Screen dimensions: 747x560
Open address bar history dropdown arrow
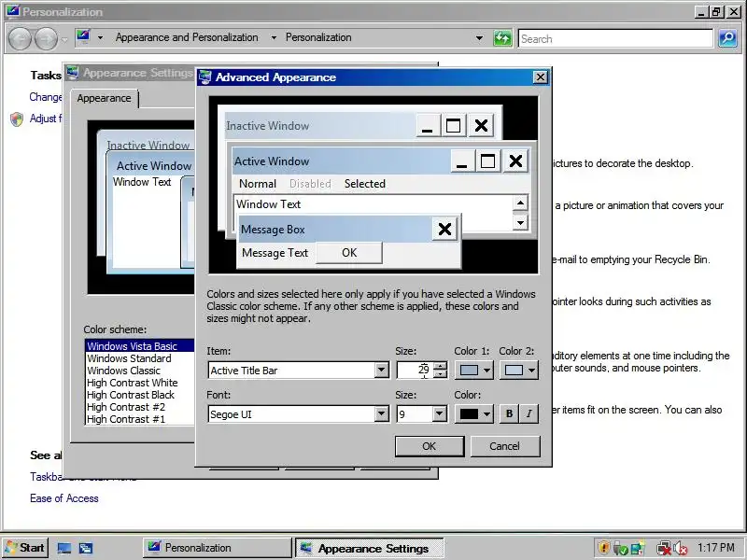(x=479, y=38)
